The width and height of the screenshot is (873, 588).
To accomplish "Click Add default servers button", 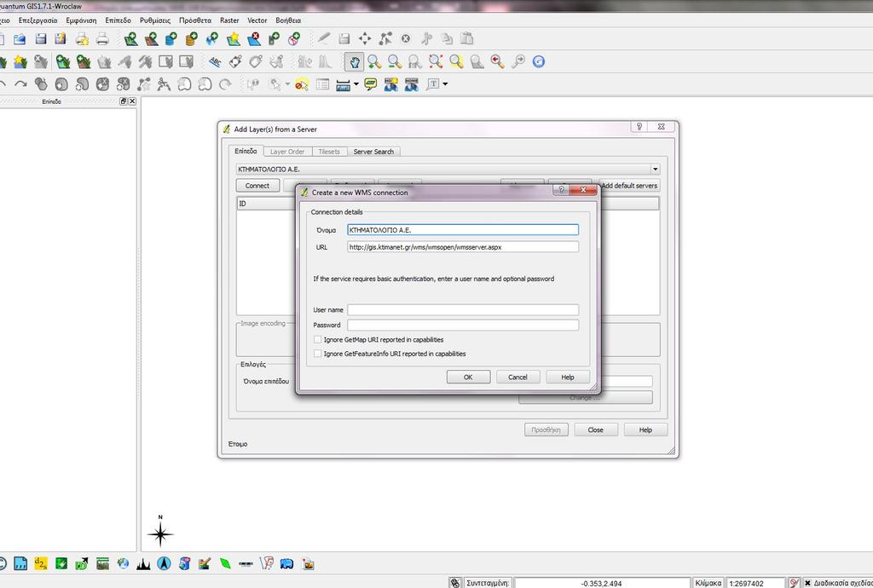I will point(629,186).
